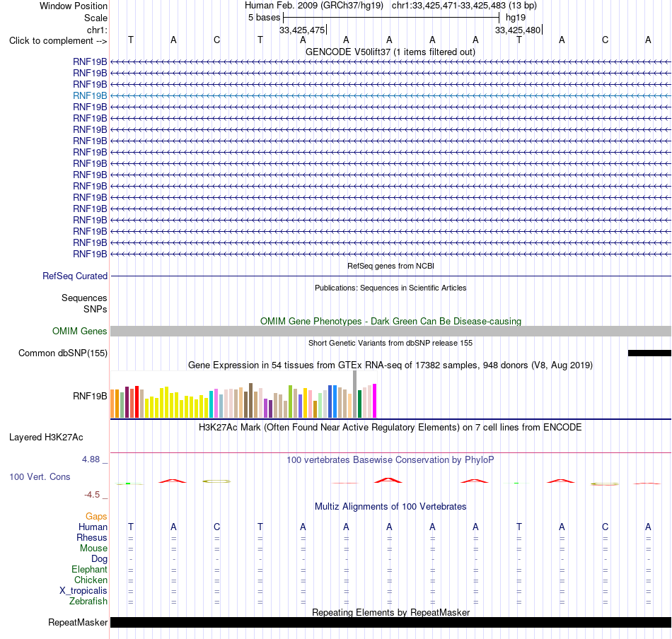The width and height of the screenshot is (672, 639).
Task: Click the X_tropicalis alignment row label
Action: (x=83, y=591)
